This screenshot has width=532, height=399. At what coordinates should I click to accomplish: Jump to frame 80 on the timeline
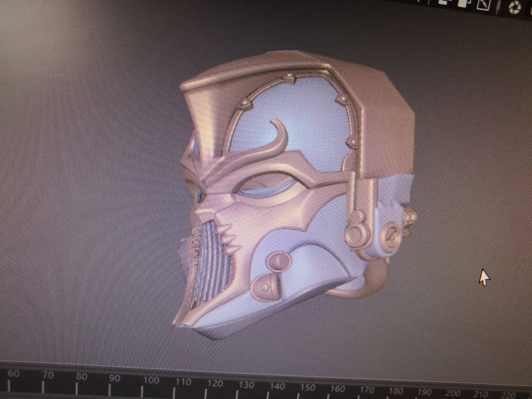(81, 377)
